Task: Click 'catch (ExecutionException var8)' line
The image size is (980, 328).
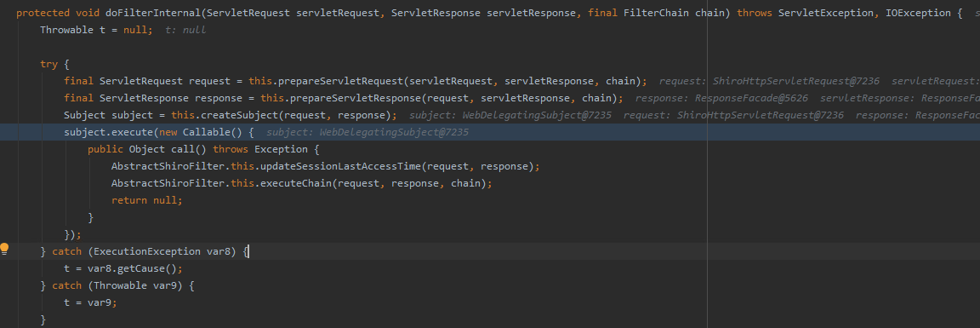Action: tap(145, 251)
